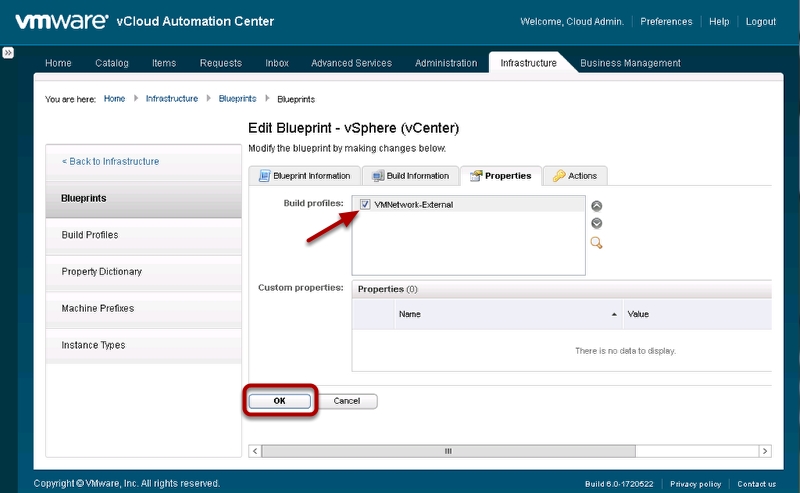This screenshot has width=800, height=493.
Task: Click the VMware logo
Action: pyautogui.click(x=61, y=21)
